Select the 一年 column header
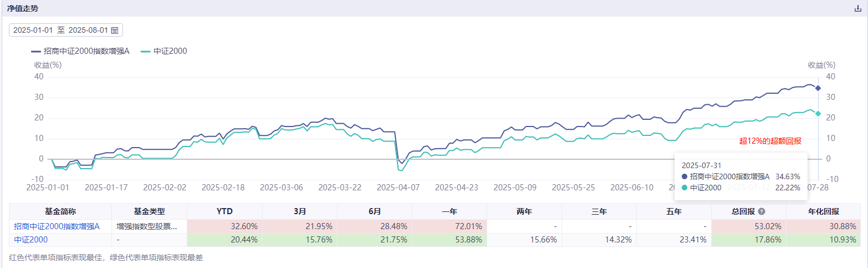 449,211
